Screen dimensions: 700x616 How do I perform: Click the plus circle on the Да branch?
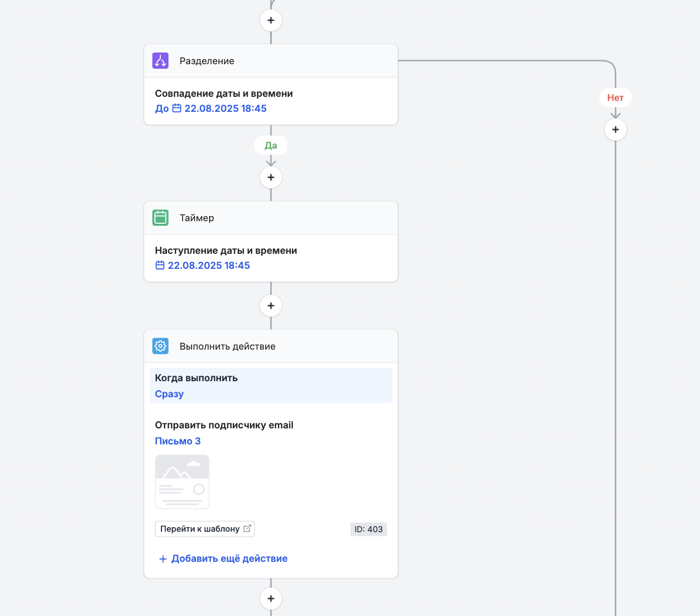[271, 178]
